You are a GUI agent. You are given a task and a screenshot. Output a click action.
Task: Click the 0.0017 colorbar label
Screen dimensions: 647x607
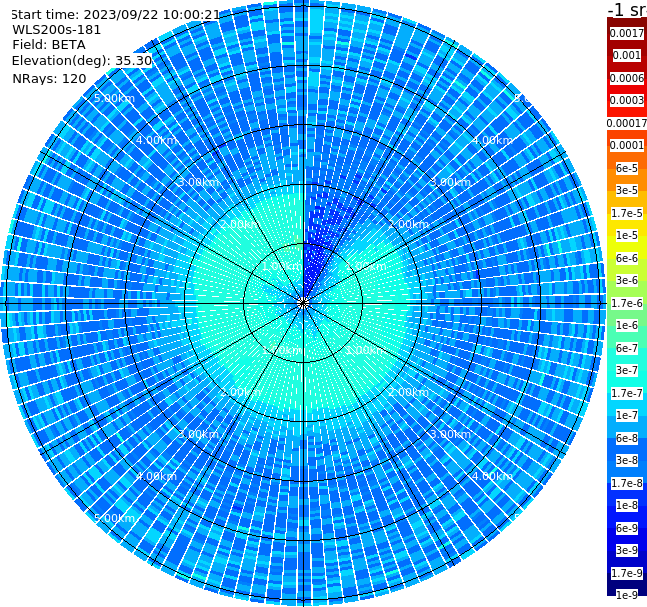click(627, 33)
